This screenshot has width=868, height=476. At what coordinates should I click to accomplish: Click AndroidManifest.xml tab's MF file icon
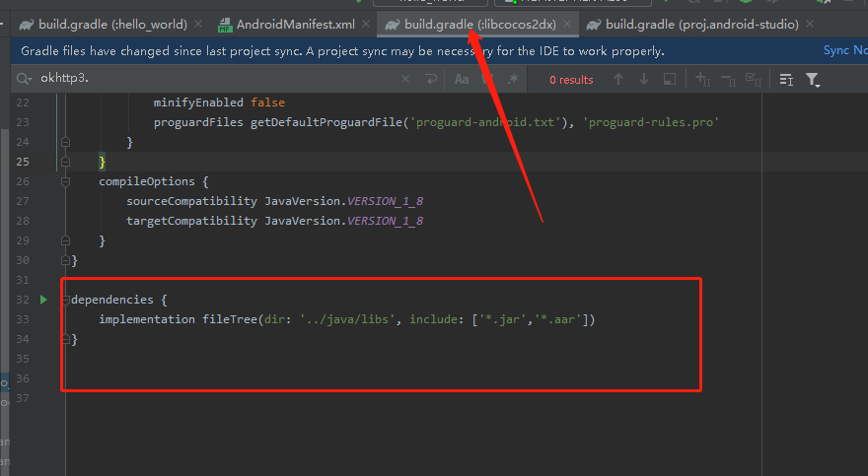coord(225,25)
